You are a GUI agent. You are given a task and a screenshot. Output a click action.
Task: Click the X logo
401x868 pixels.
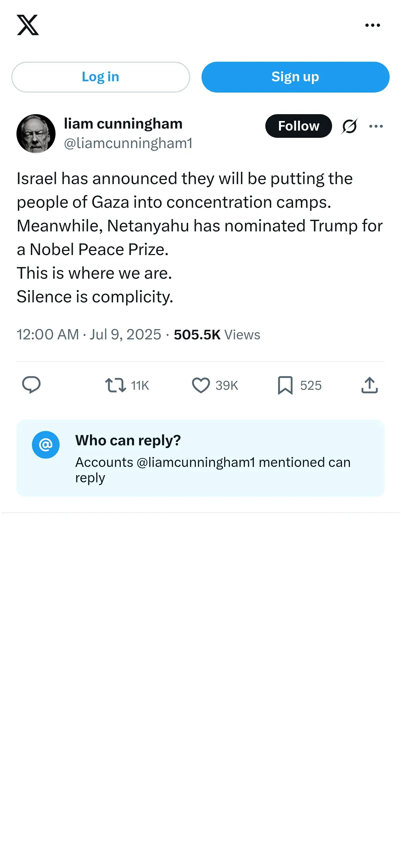tap(28, 25)
